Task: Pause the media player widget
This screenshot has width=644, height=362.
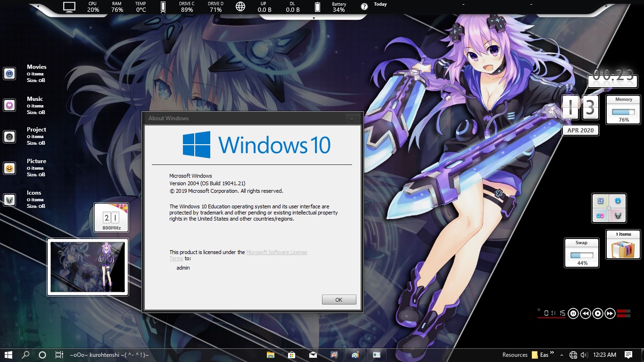Action: (573, 313)
